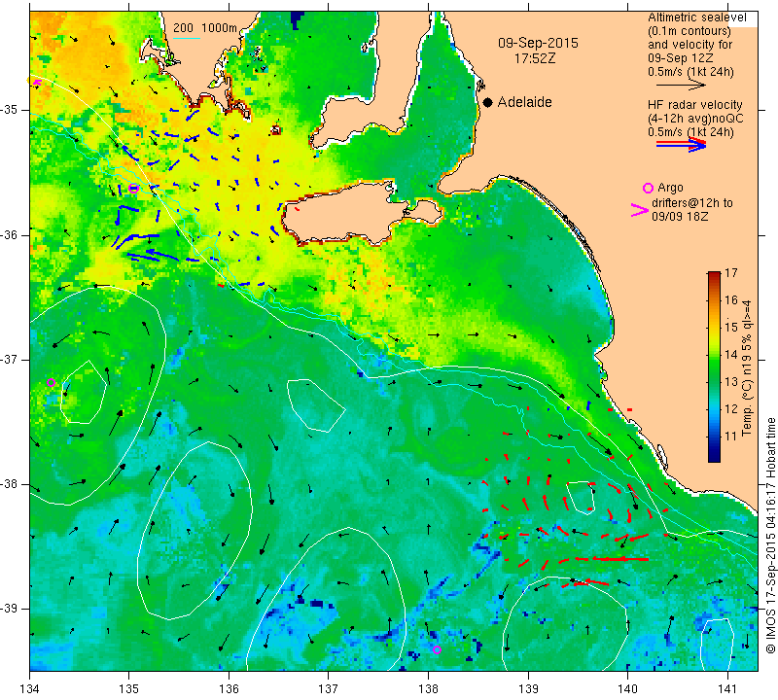Click the Adelaide city label
Screen dimensions: 778x700
524,102
